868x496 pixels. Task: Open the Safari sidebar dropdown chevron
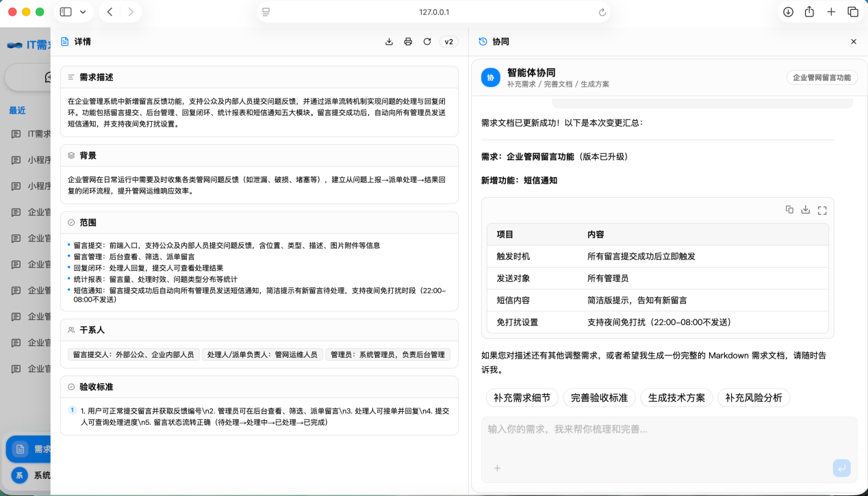pos(83,12)
